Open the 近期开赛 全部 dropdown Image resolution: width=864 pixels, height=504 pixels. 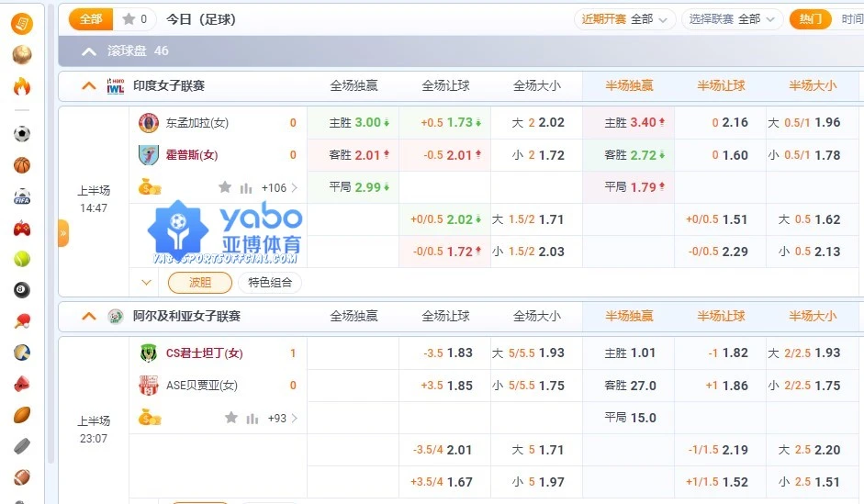(625, 19)
